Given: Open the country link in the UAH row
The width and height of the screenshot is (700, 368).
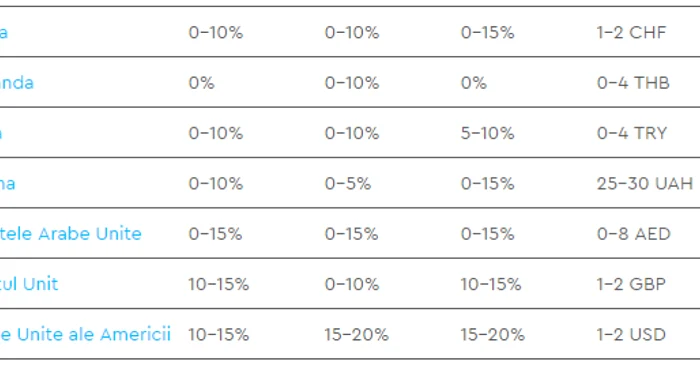Looking at the screenshot, I should pos(8,184).
